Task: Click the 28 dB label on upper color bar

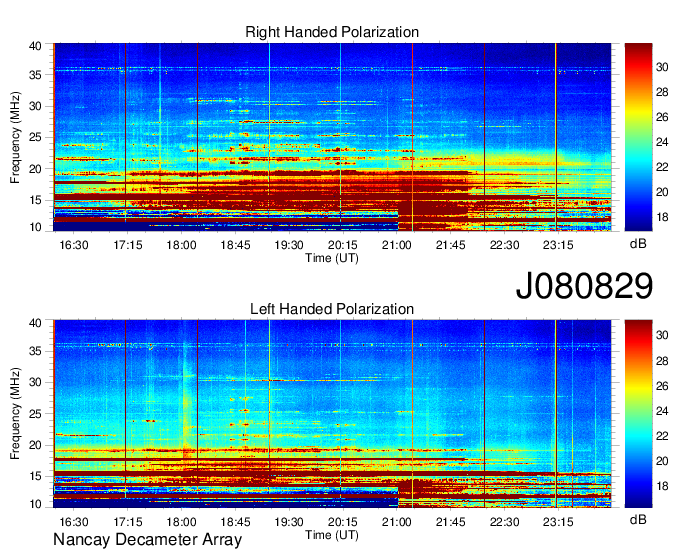Action: coord(662,92)
